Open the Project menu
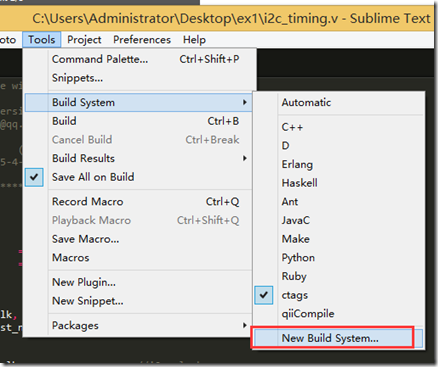 coord(84,40)
